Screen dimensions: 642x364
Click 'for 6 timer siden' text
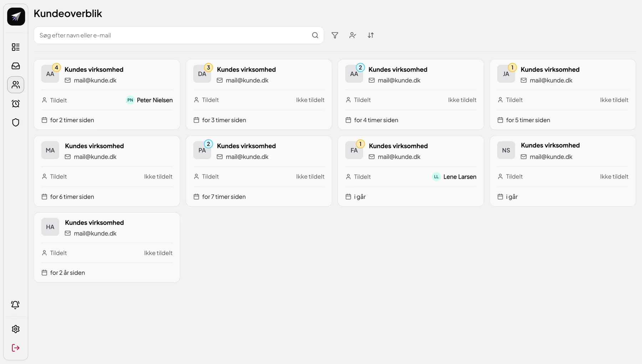[72, 197]
